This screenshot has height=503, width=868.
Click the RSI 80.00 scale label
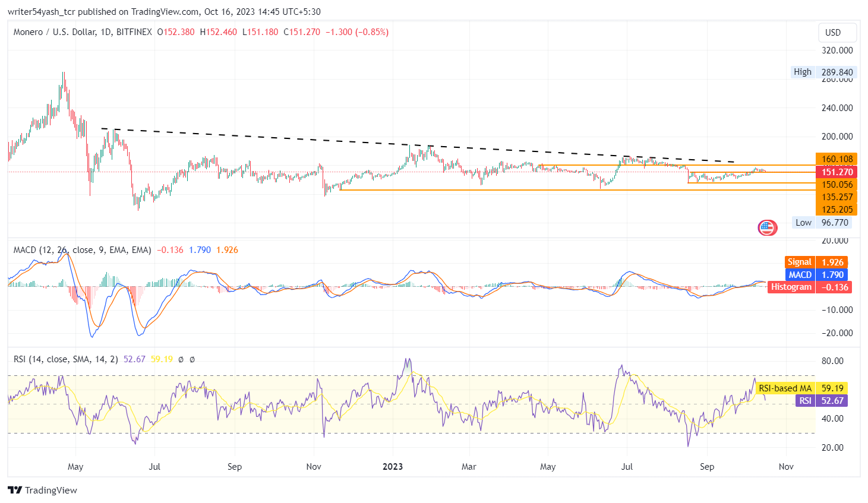[832, 361]
